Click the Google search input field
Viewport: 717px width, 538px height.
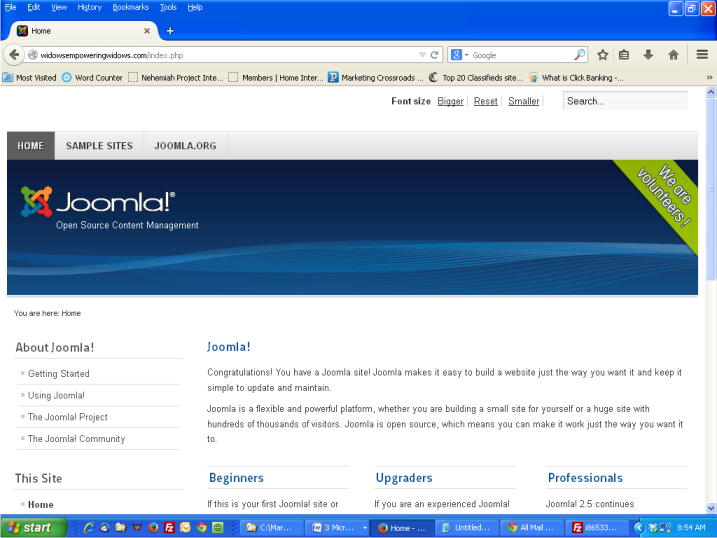[x=521, y=55]
